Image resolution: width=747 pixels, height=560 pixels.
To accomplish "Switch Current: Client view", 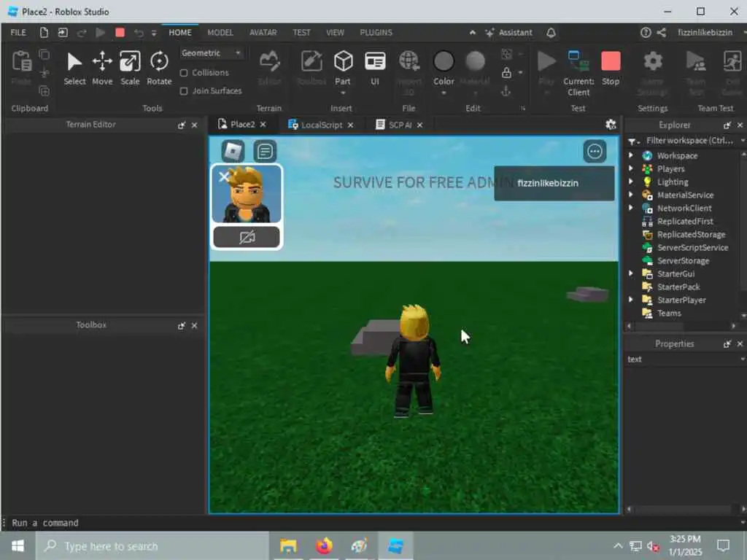I will click(578, 74).
